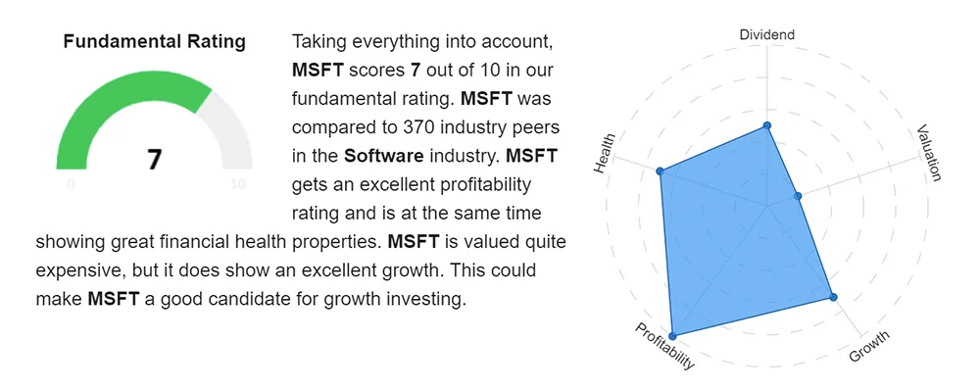
Task: Click the Fundamental Rating heading
Action: point(155,42)
